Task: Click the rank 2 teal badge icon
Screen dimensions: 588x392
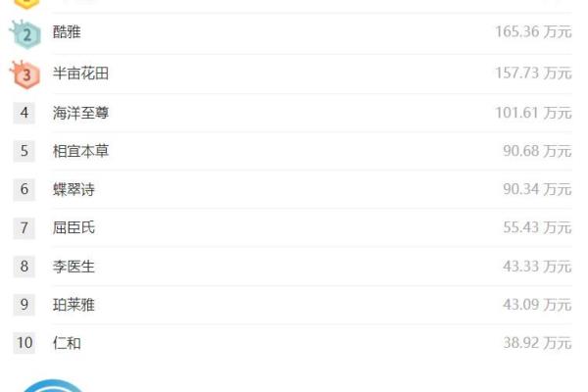Action: (x=25, y=34)
